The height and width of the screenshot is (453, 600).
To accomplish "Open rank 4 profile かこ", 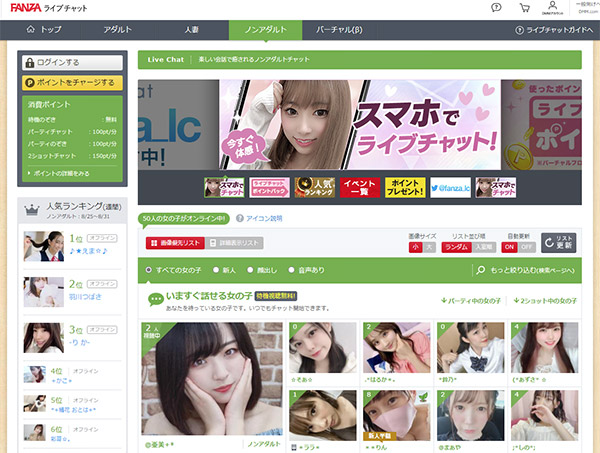I will coord(62,381).
